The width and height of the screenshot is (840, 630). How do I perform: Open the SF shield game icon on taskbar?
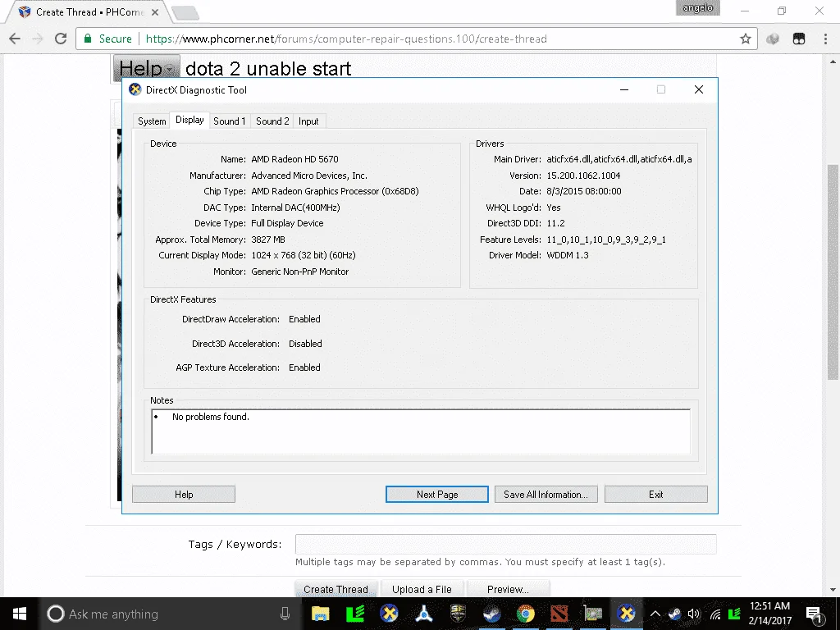pyautogui.click(x=458, y=614)
